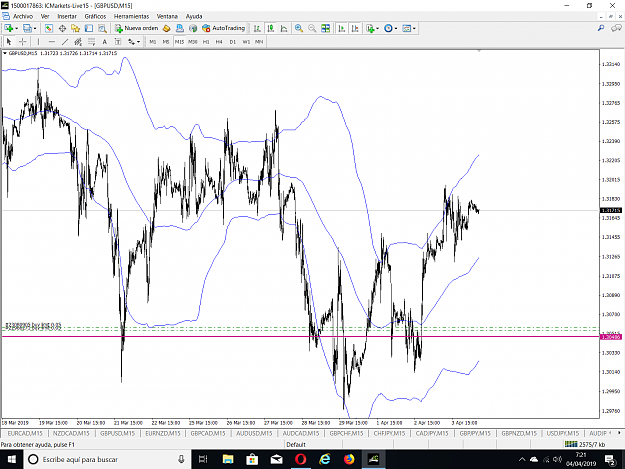Click the Default profile in status bar
Viewport: 625px width, 469px height.
pos(296,444)
